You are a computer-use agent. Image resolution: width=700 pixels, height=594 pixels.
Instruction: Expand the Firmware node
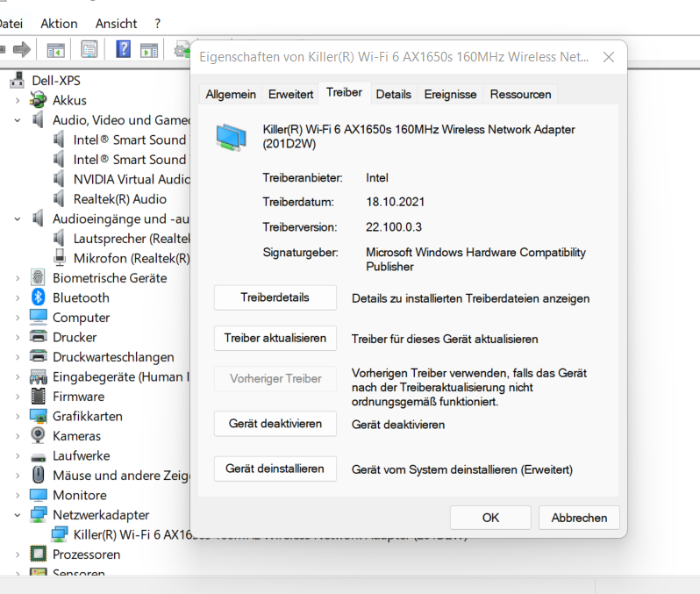[18, 397]
